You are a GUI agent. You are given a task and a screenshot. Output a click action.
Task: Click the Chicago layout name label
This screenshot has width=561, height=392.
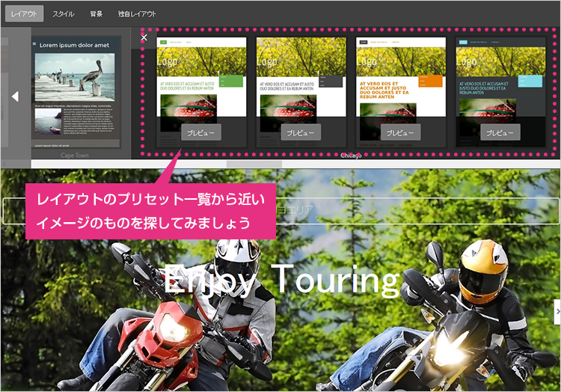click(351, 155)
